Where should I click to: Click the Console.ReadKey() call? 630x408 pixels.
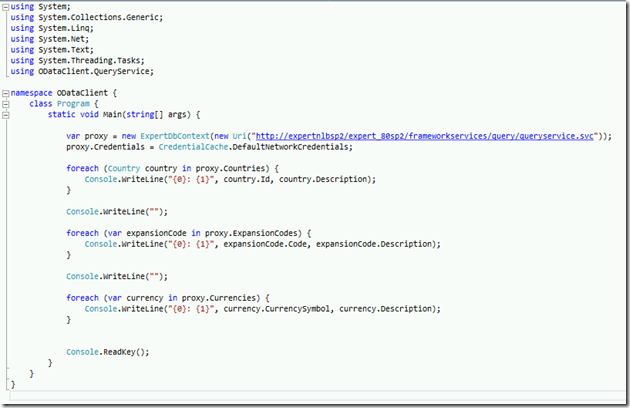pos(107,352)
